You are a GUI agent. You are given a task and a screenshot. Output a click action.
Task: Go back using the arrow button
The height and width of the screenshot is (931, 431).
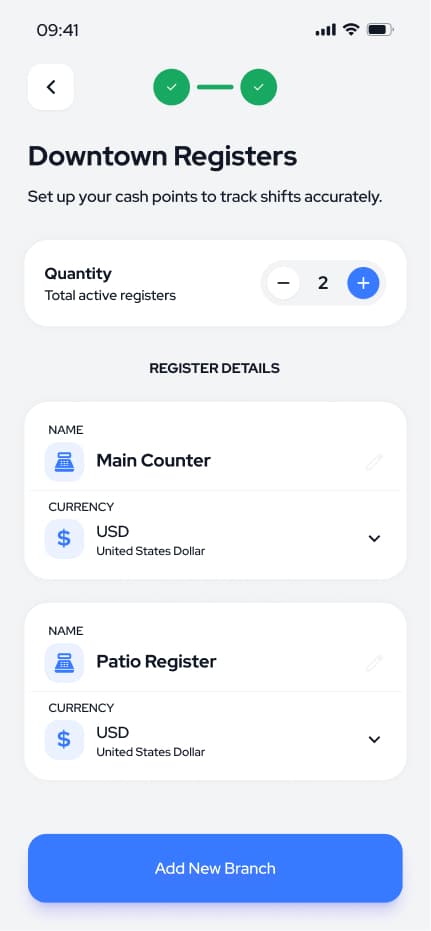(x=50, y=87)
